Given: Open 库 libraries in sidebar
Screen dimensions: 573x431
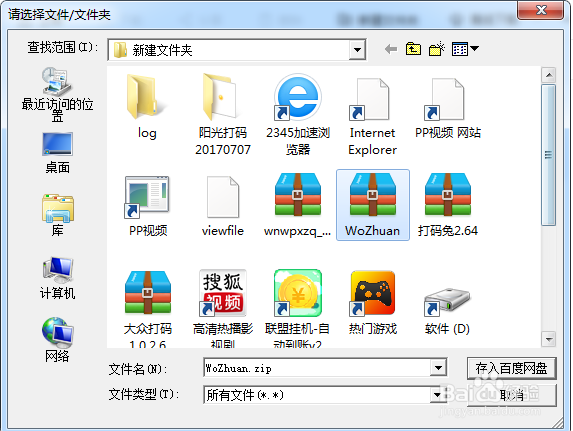Looking at the screenshot, I should point(57,216).
